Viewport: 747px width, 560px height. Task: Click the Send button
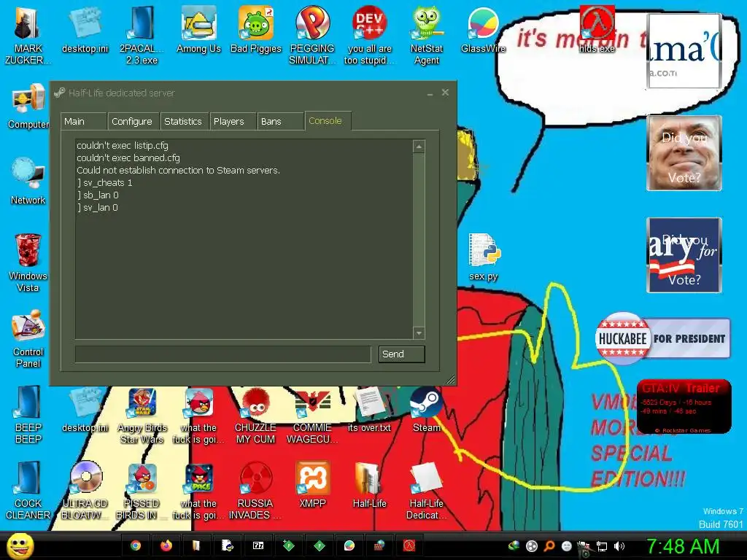point(402,354)
